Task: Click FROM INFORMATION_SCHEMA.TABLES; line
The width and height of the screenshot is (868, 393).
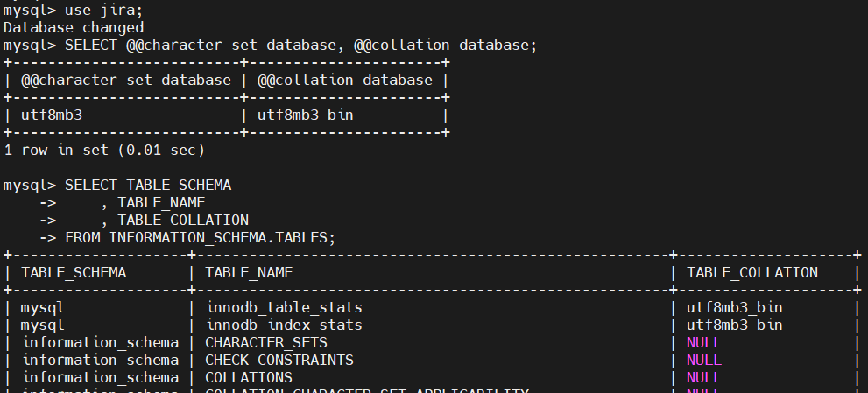Action: (x=201, y=238)
